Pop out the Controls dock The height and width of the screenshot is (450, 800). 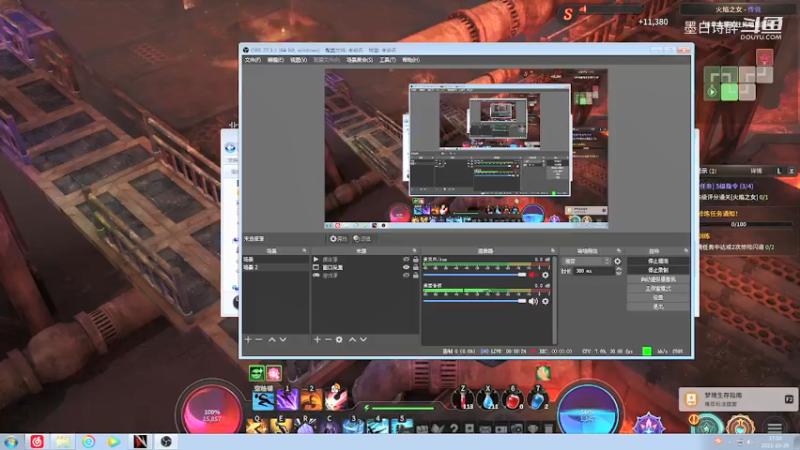(686, 251)
